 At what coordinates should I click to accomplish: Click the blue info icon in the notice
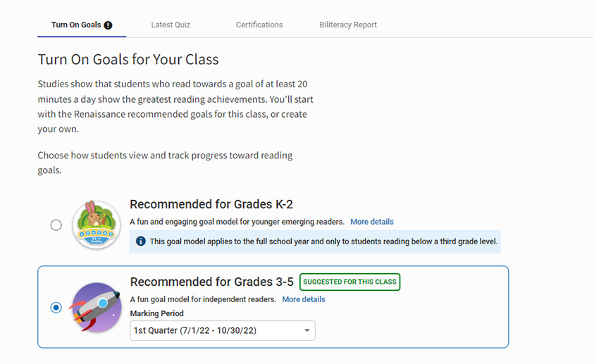(140, 241)
